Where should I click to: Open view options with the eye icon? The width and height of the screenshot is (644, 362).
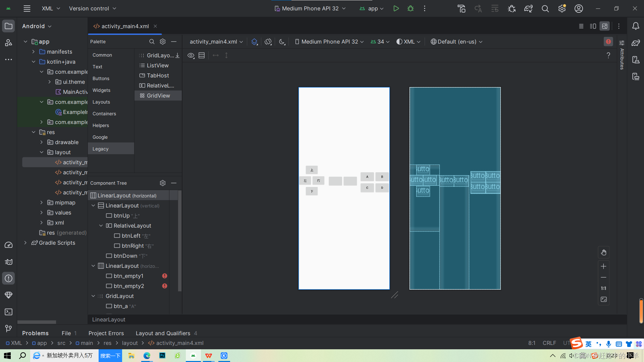[191, 56]
